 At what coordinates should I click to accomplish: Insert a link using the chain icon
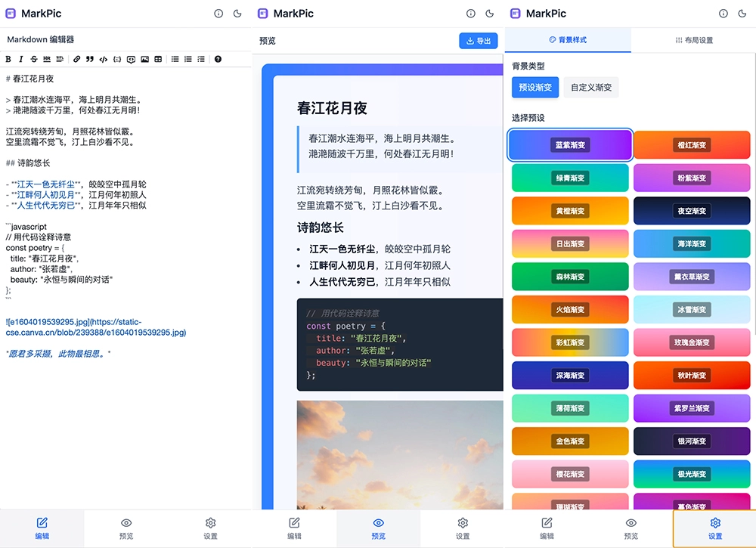[x=77, y=59]
